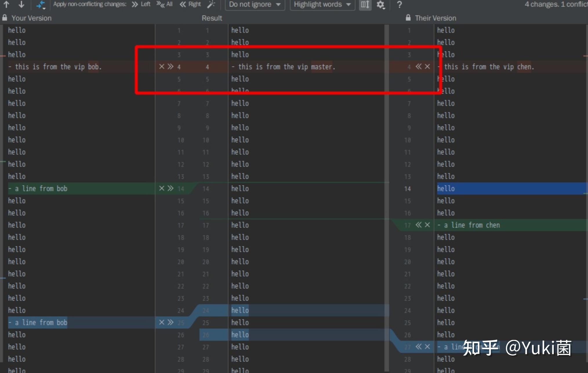Click the vertical scrollbar beside the Result panel
Screen dimensions: 588x373
[x=386, y=174]
